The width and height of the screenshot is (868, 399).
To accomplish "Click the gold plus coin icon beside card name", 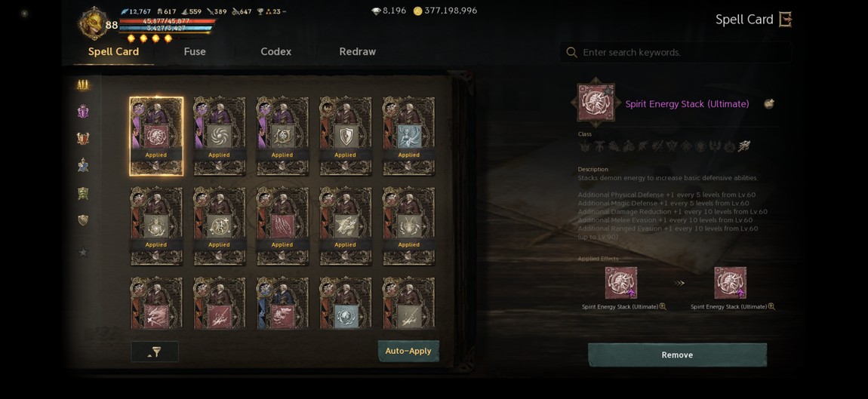I will click(768, 103).
